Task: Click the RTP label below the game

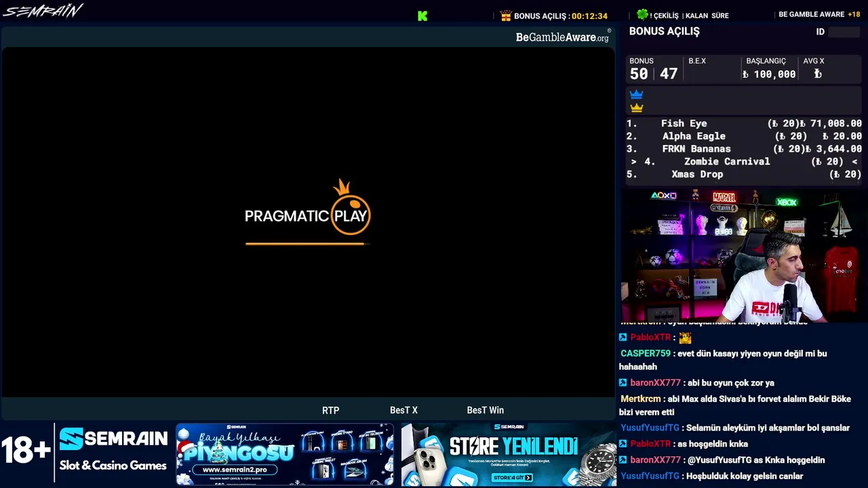Action: click(x=330, y=410)
